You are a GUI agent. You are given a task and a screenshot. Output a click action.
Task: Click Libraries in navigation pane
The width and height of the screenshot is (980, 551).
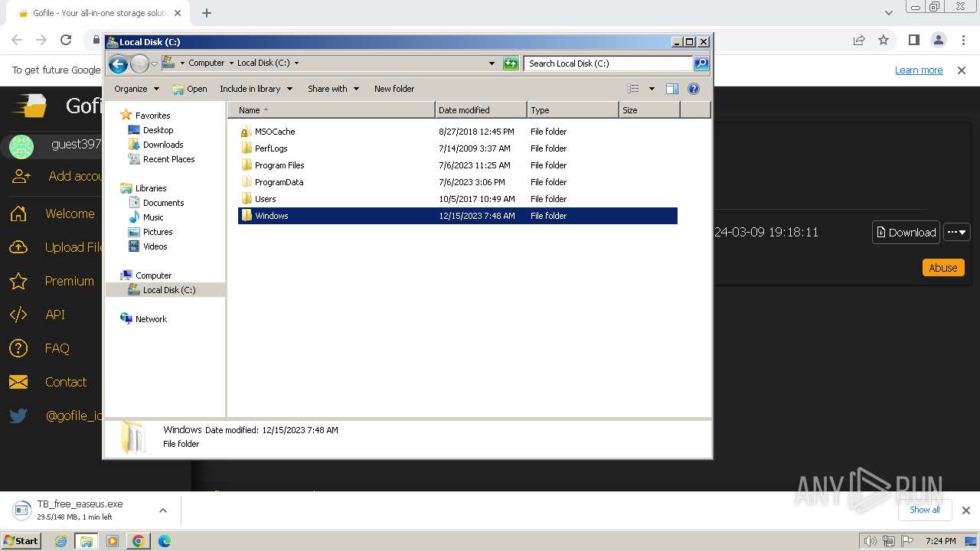pos(151,188)
